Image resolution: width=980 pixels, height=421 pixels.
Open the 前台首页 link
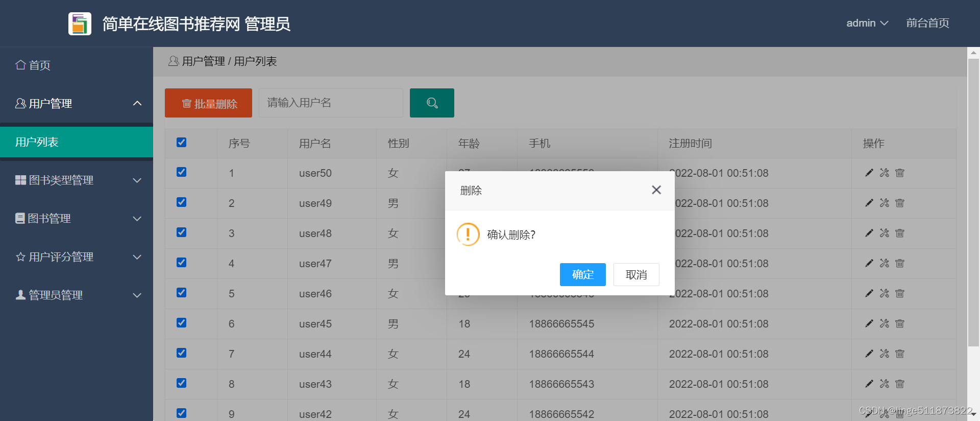tap(927, 23)
